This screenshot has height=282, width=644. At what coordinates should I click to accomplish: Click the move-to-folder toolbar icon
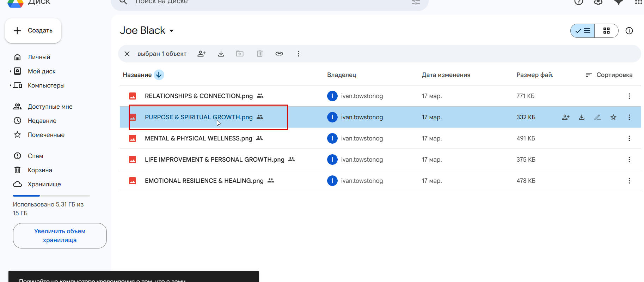(x=240, y=54)
